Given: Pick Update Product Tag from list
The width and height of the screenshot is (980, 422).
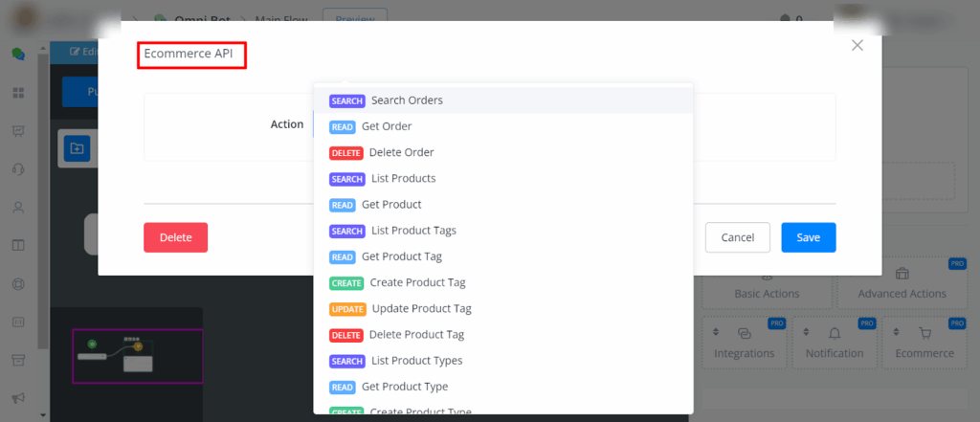Looking at the screenshot, I should 421,308.
